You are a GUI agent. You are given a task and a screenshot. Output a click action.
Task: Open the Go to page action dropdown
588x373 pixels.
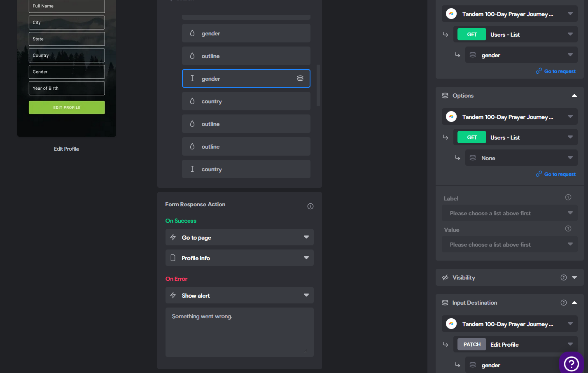pos(240,237)
